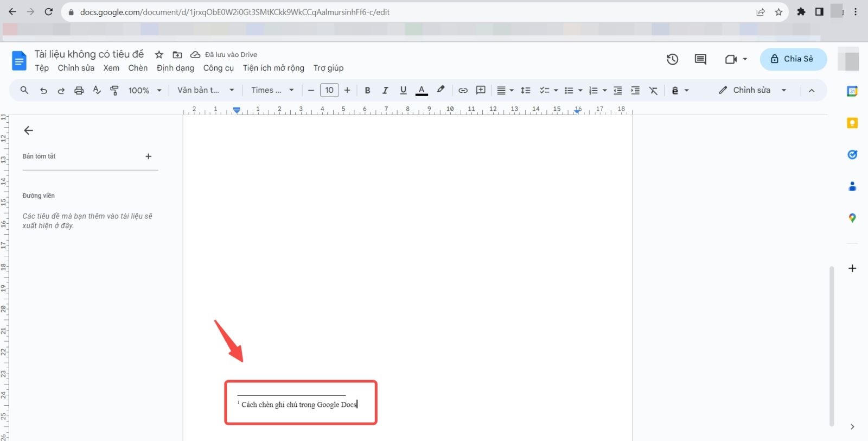Viewport: 868px width, 441px height.
Task: Expand bulleted list style arrow
Action: 580,90
